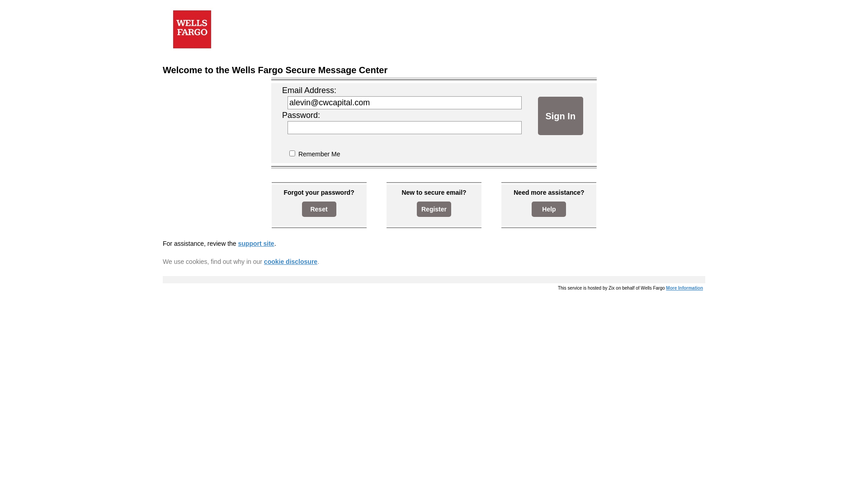This screenshot has height=488, width=868.
Task: Click the 'Password:' label
Action: point(301,115)
